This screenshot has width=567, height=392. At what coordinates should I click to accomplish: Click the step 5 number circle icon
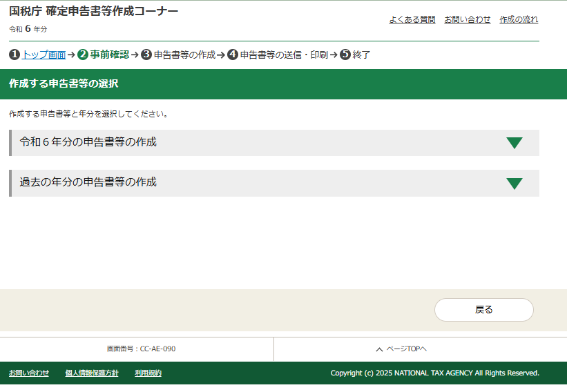[x=345, y=55]
